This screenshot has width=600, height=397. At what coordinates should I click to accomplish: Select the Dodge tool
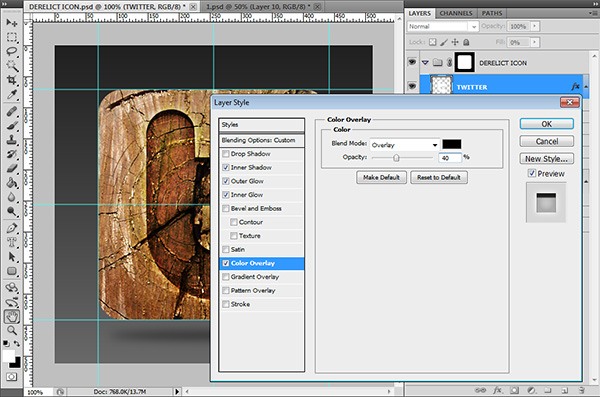pyautogui.click(x=11, y=211)
